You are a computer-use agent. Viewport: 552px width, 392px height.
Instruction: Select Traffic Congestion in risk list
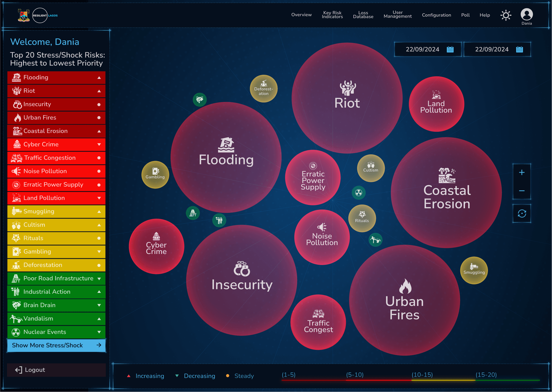coord(56,158)
